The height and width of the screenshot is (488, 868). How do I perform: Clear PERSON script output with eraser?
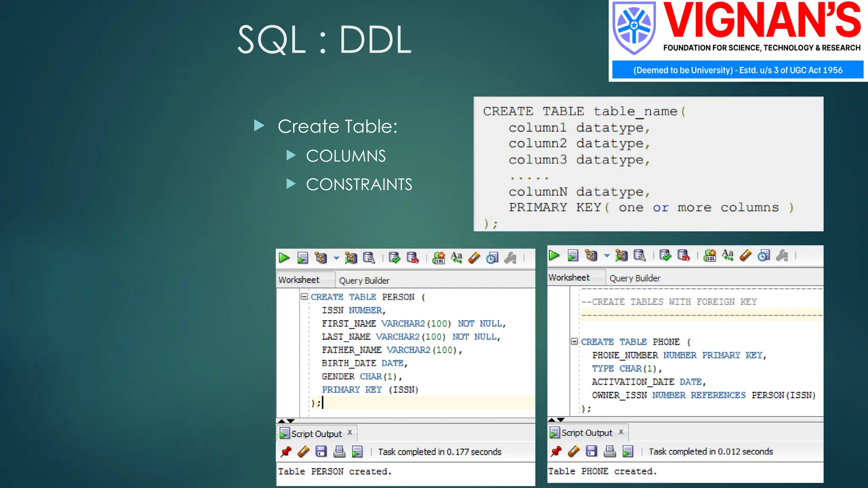303,452
